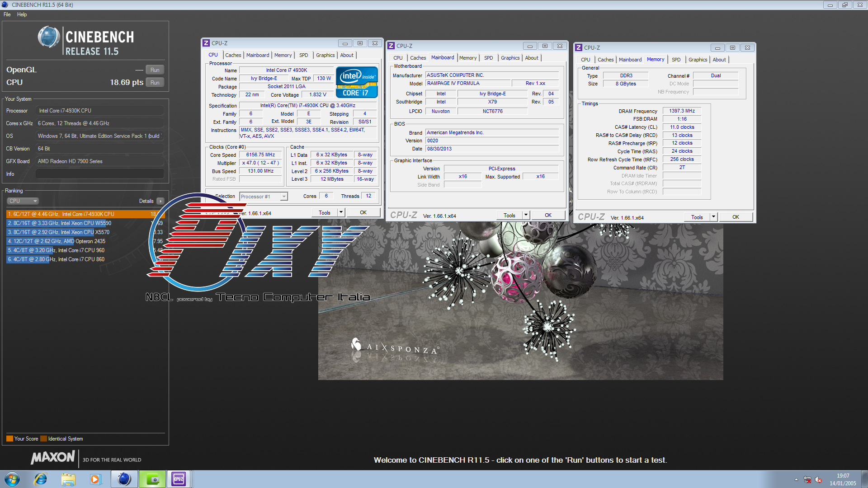
Task: Show hidden system tray icons
Action: tap(796, 479)
